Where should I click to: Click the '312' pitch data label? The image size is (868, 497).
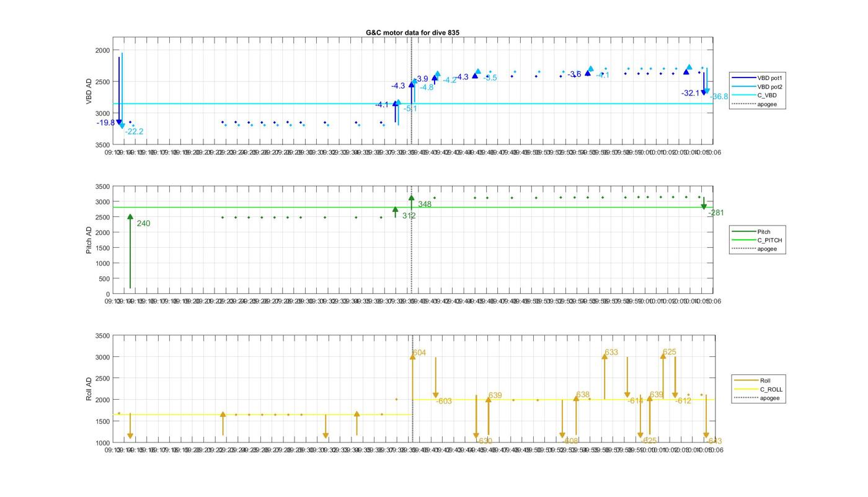409,216
